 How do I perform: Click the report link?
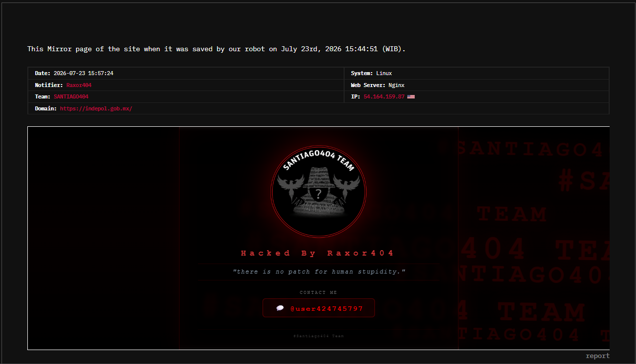point(598,356)
